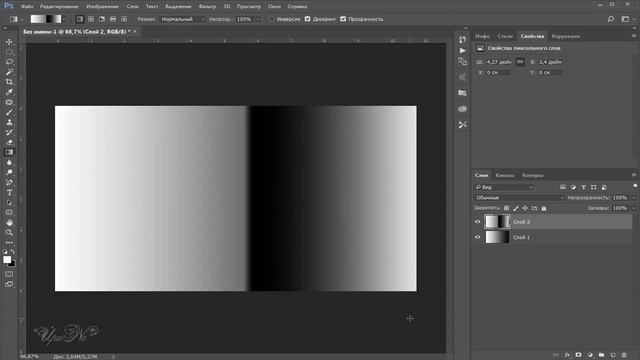The height and width of the screenshot is (360, 640).
Task: Select the Eraser tool
Action: click(9, 142)
